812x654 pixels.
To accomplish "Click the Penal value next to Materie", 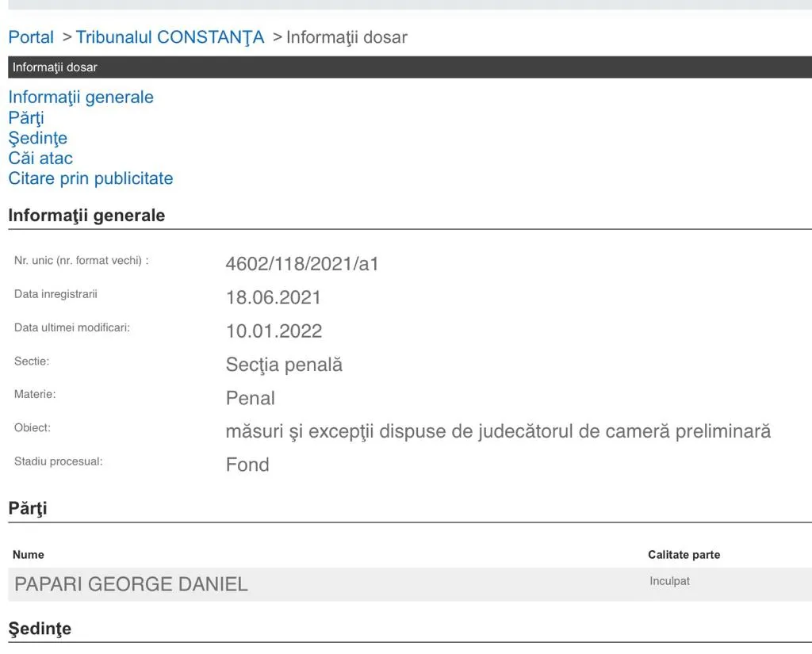I will pos(250,398).
